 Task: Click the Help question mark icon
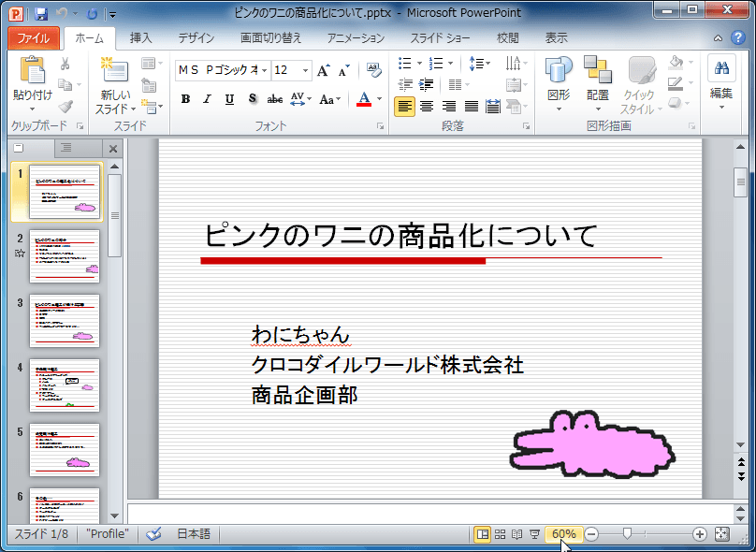click(x=737, y=38)
